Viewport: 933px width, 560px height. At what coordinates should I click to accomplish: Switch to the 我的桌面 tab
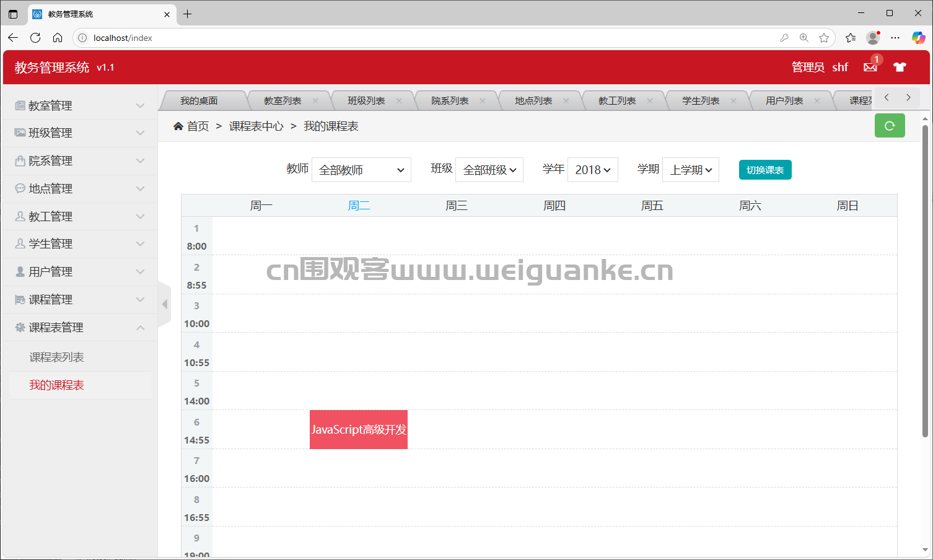199,100
